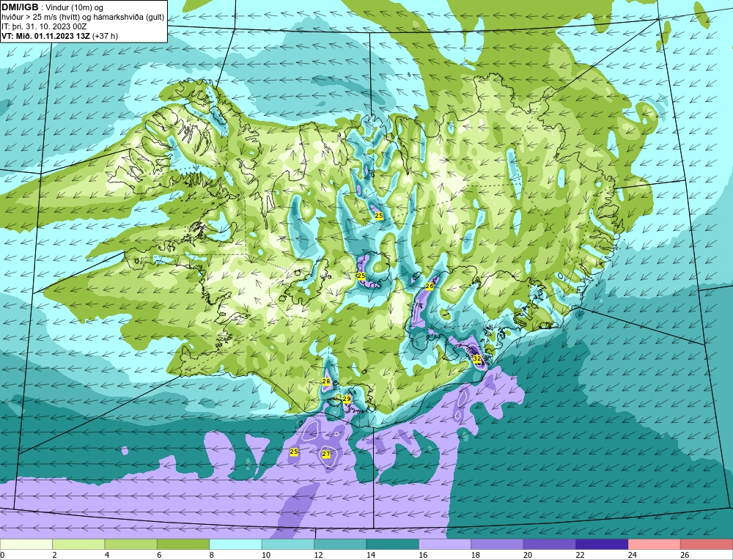Click the scale value "24" under the legend

(632, 555)
